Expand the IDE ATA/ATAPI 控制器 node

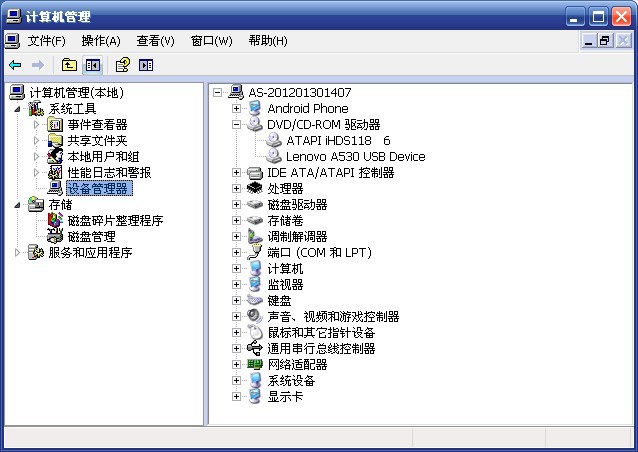(236, 173)
